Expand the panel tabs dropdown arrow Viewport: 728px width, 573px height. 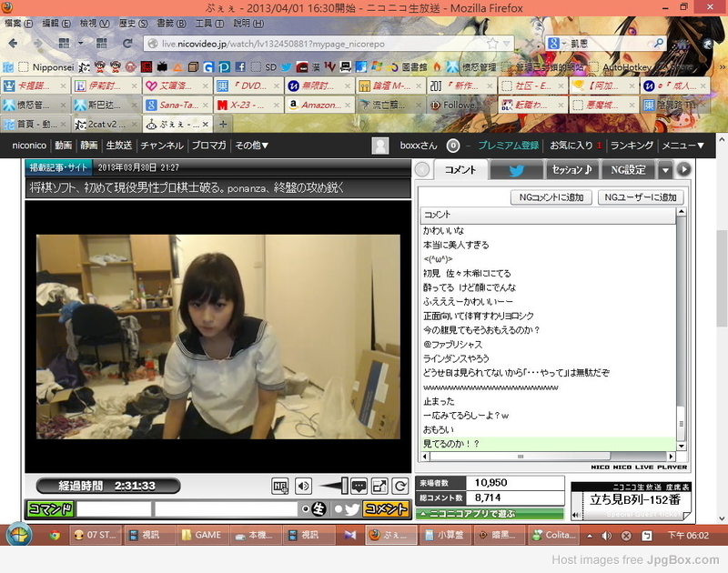point(665,170)
